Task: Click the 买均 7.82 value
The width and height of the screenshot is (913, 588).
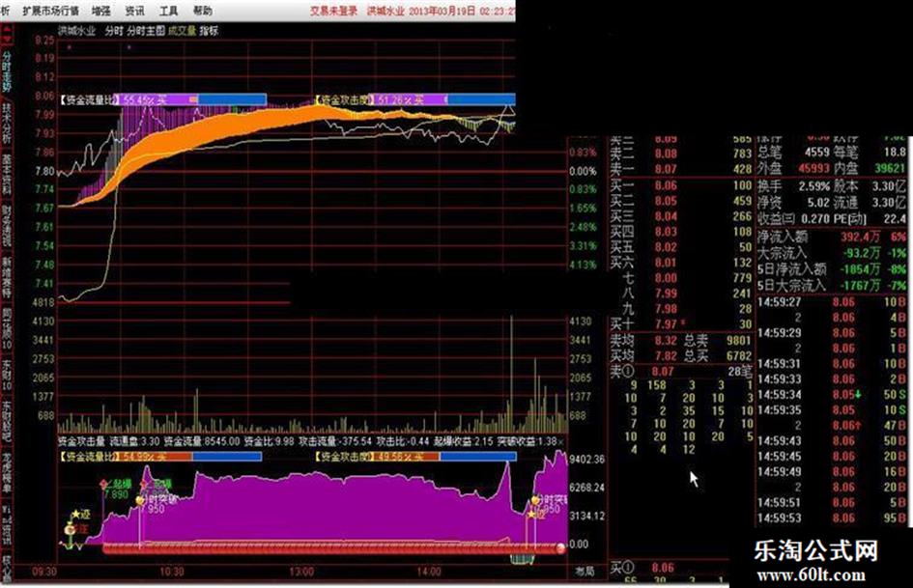Action: tap(666, 355)
